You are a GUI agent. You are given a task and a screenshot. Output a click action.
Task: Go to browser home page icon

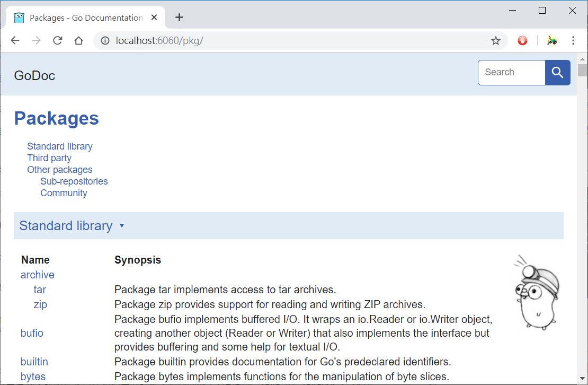tap(78, 41)
